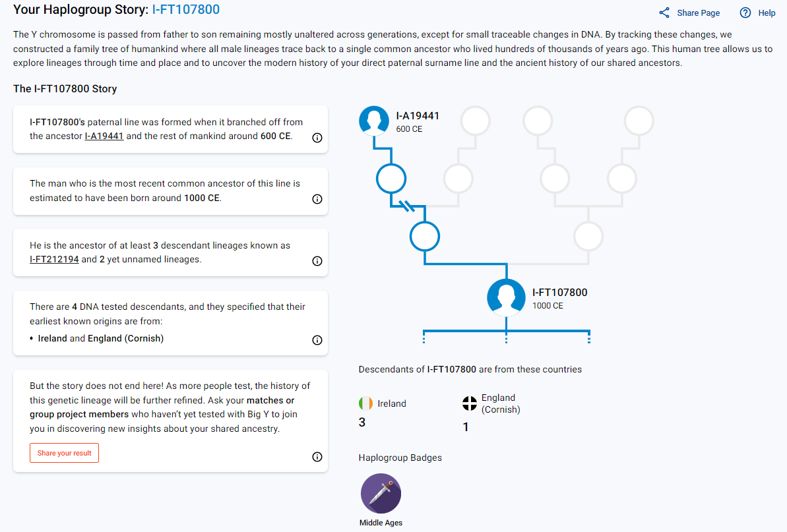Click the I-FT107800 avatar node in the tree
The image size is (787, 532).
(506, 297)
